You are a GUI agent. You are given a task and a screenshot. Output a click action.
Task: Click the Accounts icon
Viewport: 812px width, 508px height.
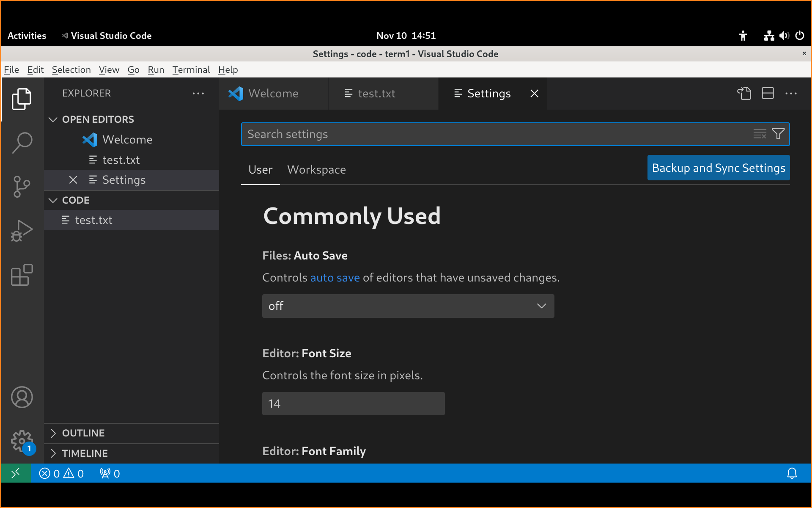point(22,397)
